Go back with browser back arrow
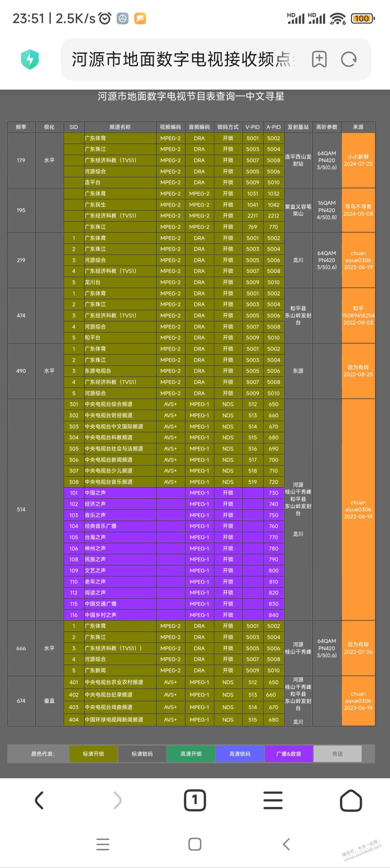Viewport: 390px width, 868px height. pyautogui.click(x=39, y=801)
